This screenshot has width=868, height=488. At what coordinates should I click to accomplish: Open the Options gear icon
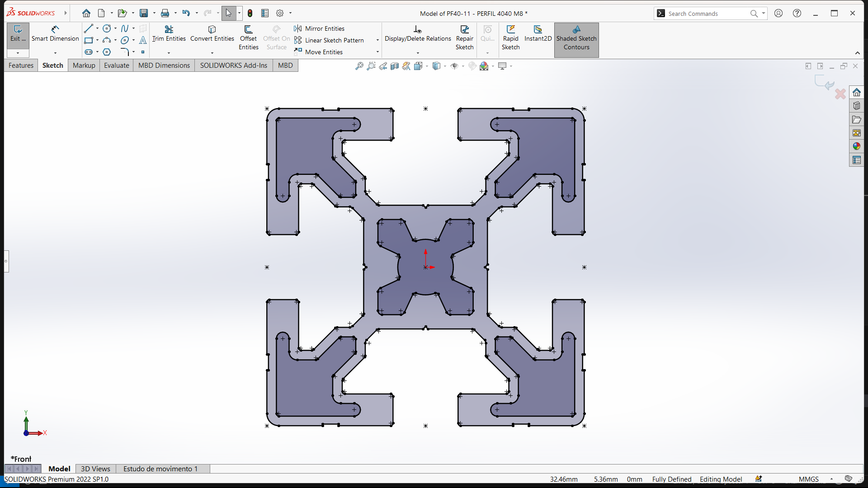(x=280, y=13)
